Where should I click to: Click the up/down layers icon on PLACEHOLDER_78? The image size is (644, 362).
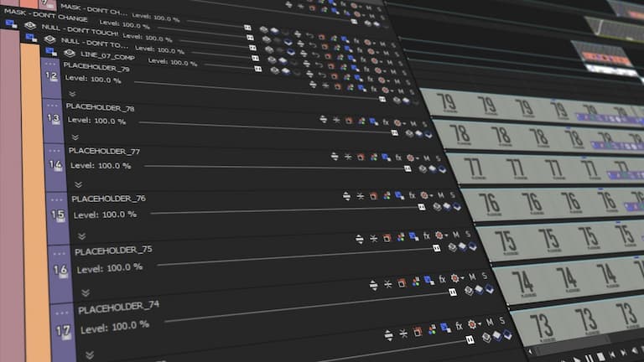point(324,120)
